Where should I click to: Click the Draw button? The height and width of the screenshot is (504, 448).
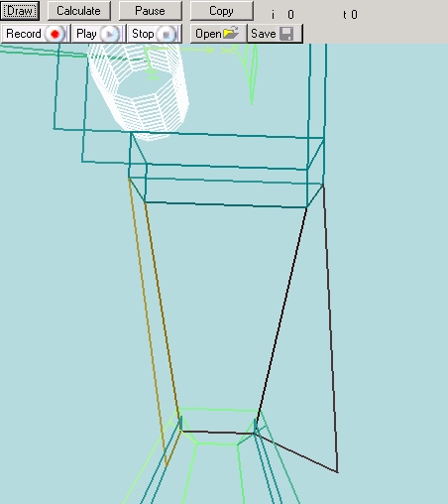pos(20,11)
